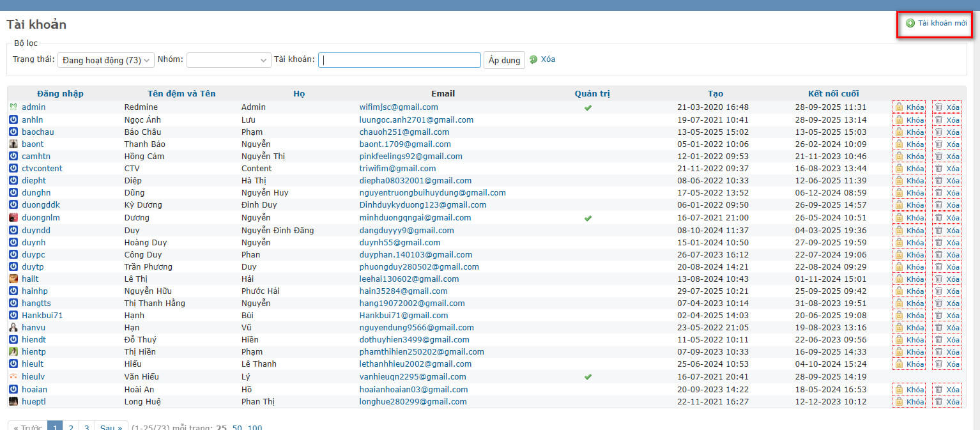Click the avatar icon beside baont

(13, 144)
